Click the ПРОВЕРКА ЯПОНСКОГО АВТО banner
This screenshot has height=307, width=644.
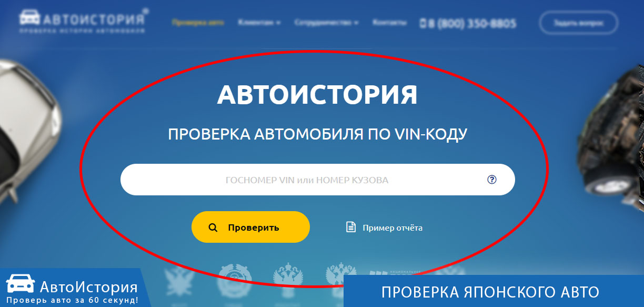pyautogui.click(x=494, y=291)
